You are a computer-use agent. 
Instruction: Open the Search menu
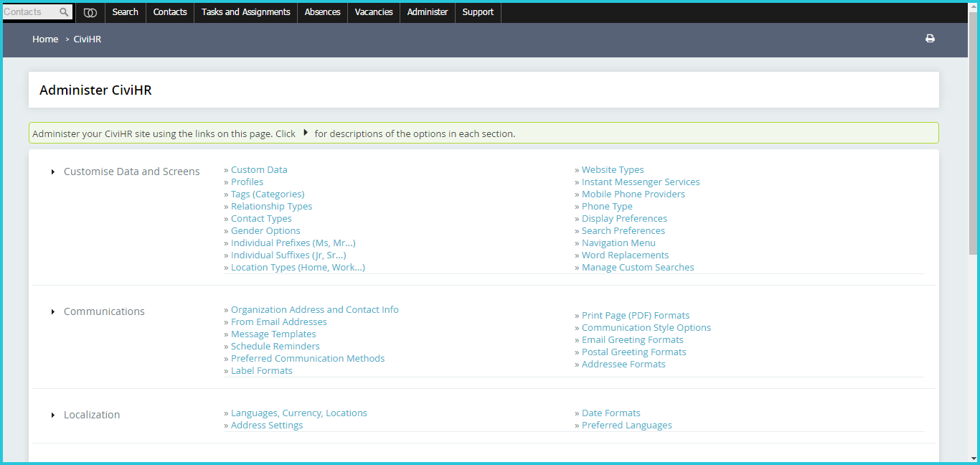point(126,12)
